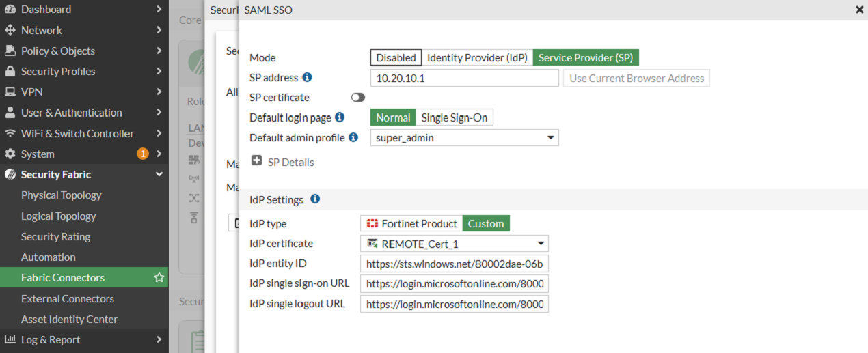Viewport: 868px width, 353px height.
Task: Click Use Current Browser Address button
Action: tap(637, 78)
